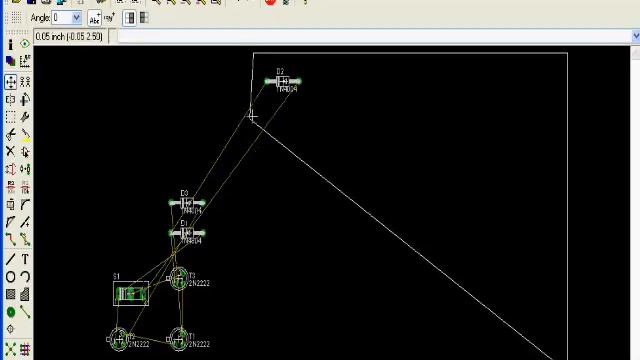Select the Rectangle tool
This screenshot has width=640, height=360.
pos(10,294)
